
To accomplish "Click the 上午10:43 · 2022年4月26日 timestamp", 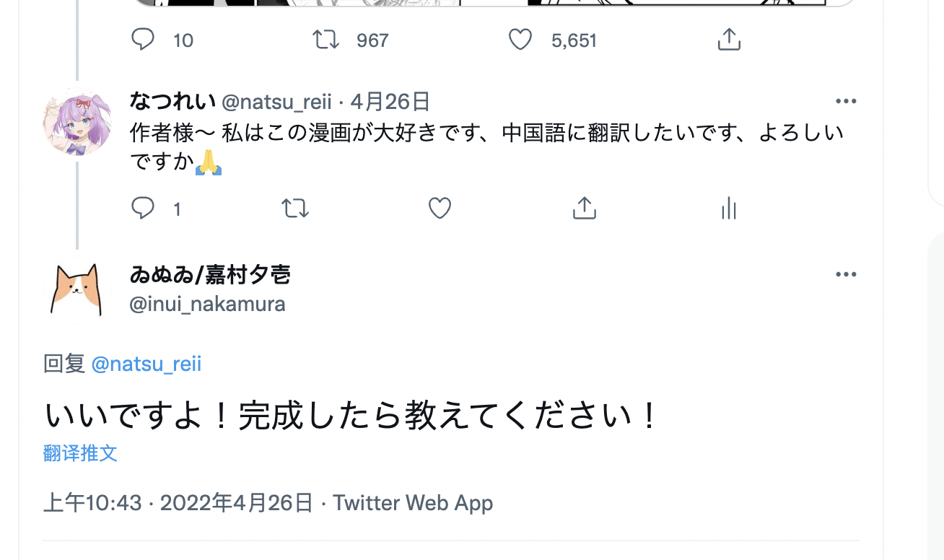I will click(178, 502).
